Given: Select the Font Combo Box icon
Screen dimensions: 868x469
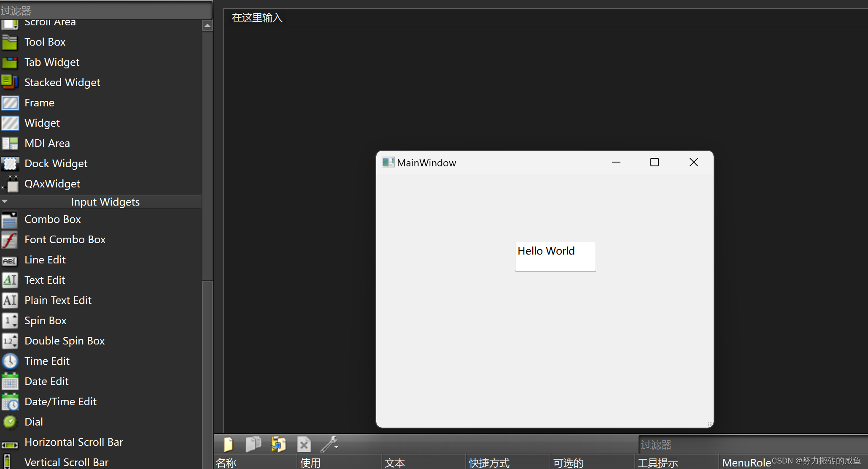Looking at the screenshot, I should tap(10, 240).
